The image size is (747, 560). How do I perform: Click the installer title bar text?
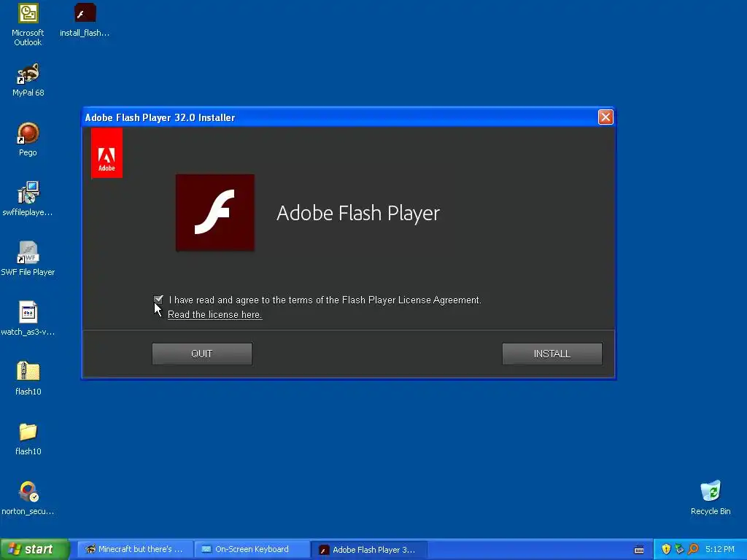[160, 117]
